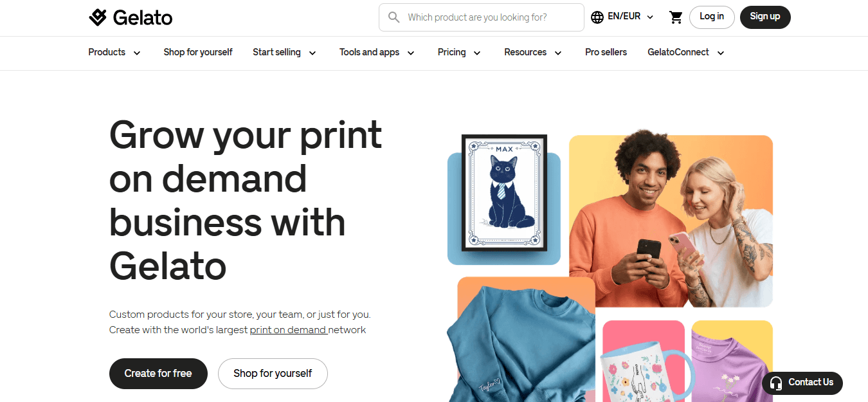The width and height of the screenshot is (868, 402).
Task: Open the shopping cart icon
Action: 676,17
